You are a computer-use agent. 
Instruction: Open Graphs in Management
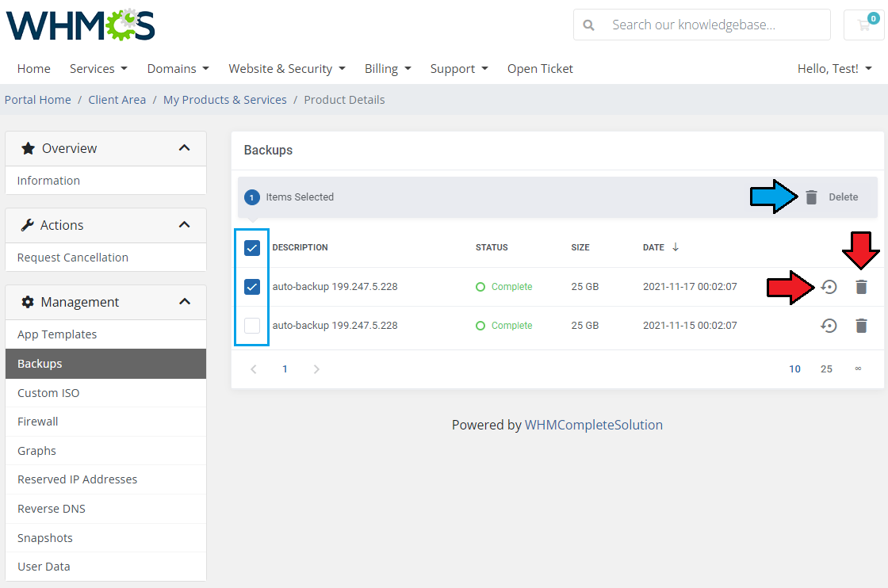coord(106,451)
